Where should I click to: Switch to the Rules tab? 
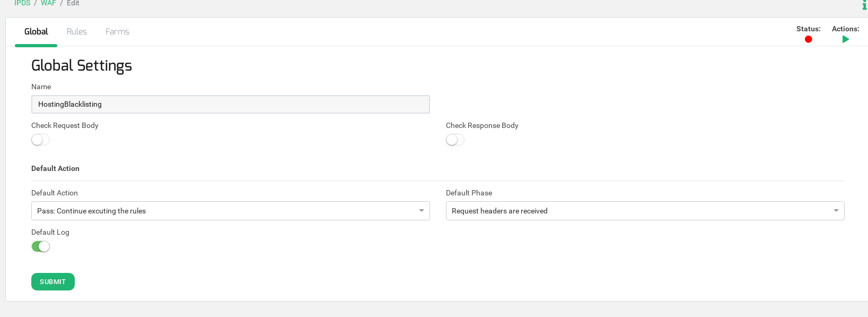pyautogui.click(x=76, y=32)
